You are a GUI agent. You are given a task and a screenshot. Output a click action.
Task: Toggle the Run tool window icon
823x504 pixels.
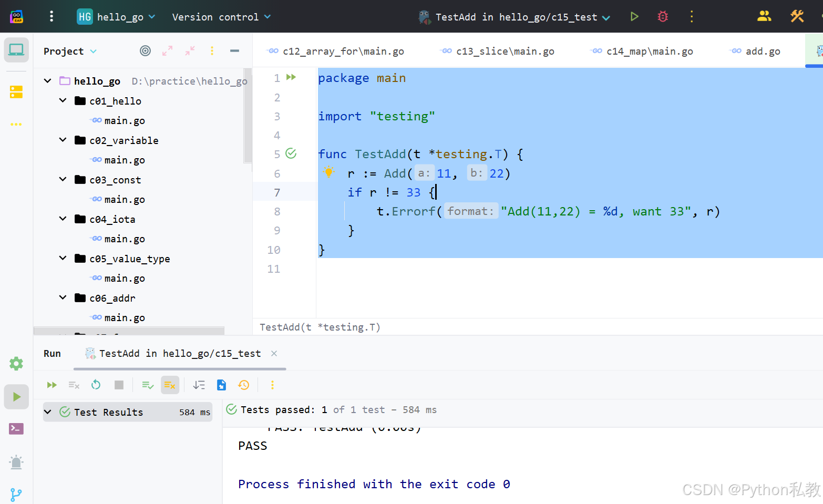[x=16, y=397]
